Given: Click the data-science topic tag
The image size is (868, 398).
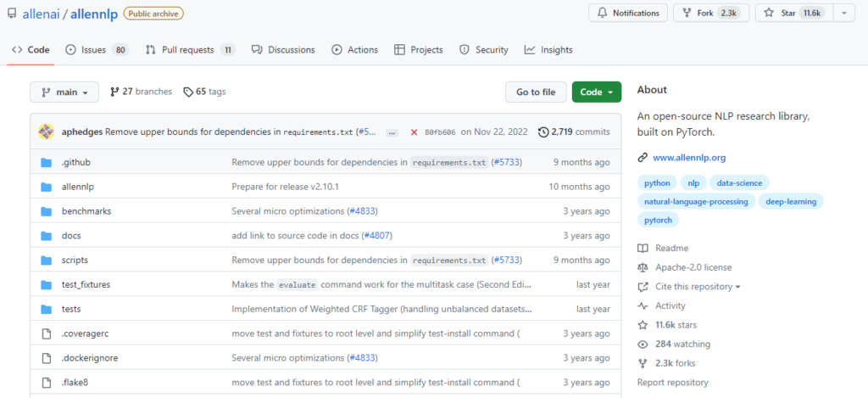Looking at the screenshot, I should (739, 183).
